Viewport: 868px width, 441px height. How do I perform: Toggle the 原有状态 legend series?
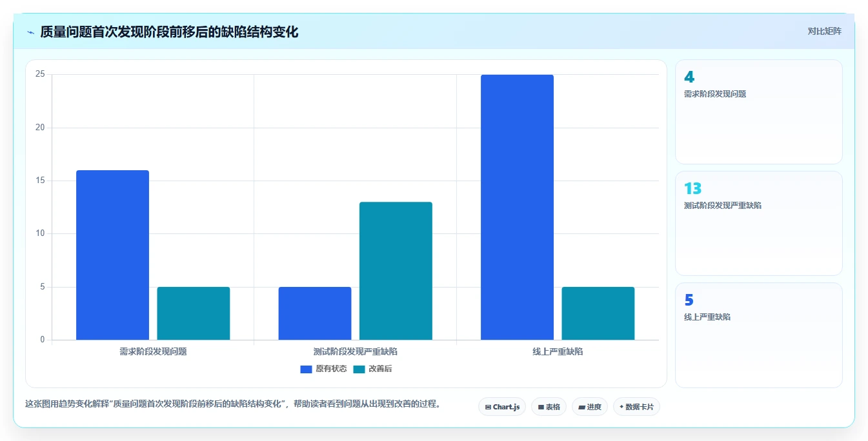click(323, 369)
